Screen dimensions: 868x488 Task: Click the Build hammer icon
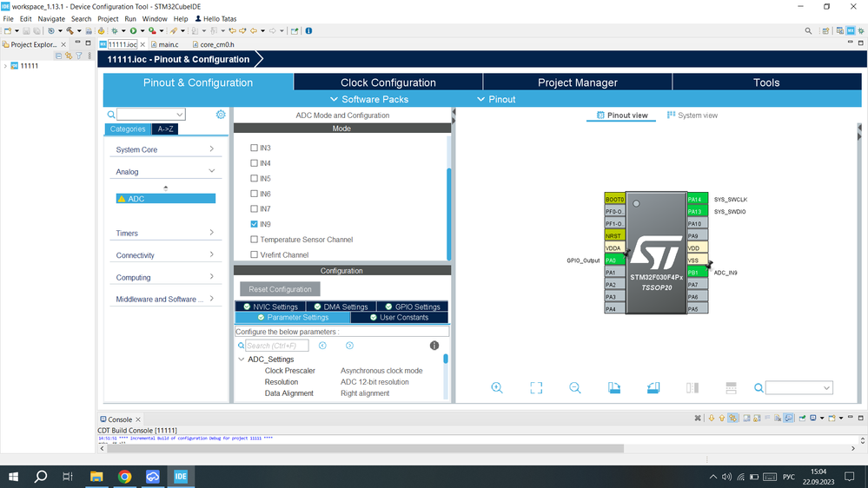[70, 31]
